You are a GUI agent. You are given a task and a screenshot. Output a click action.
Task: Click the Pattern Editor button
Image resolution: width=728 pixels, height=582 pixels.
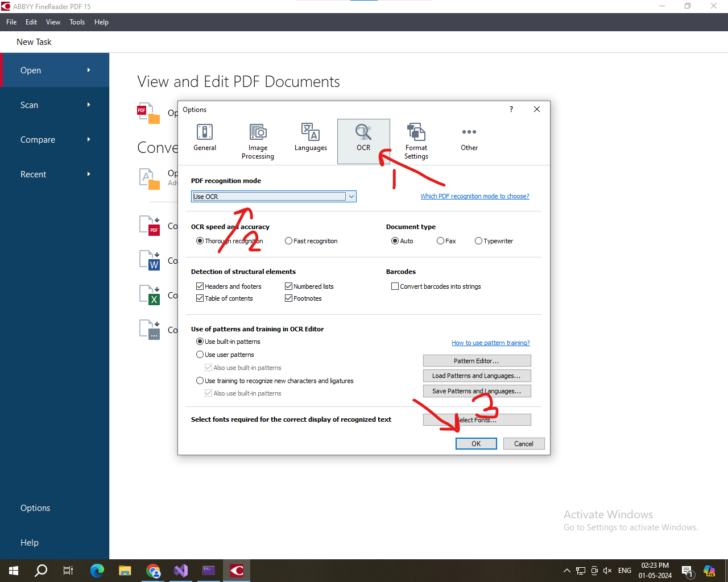tap(477, 361)
